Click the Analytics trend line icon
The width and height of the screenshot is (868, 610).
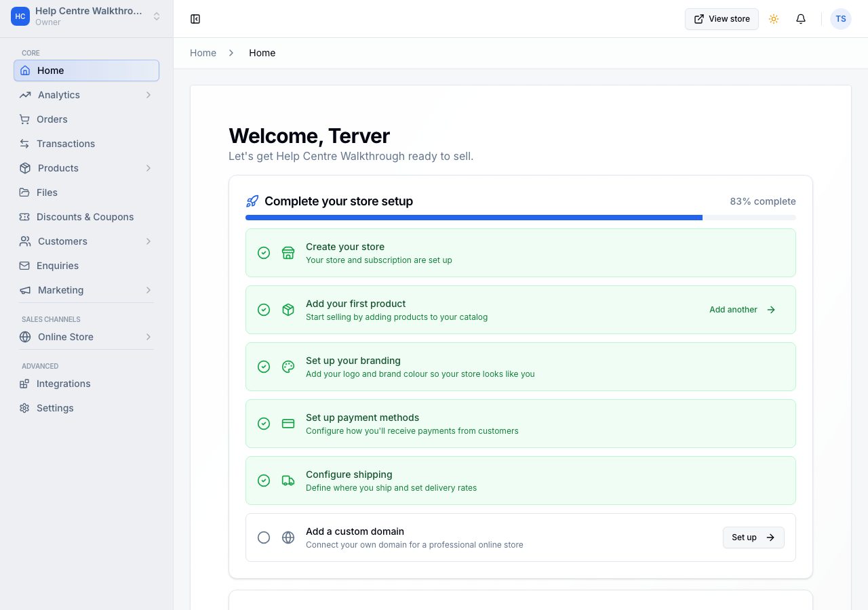point(25,95)
